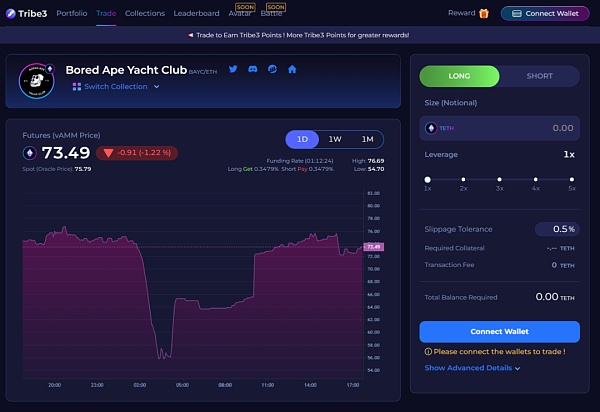Open the Discord icon link
The width and height of the screenshot is (600, 412).
tap(254, 69)
